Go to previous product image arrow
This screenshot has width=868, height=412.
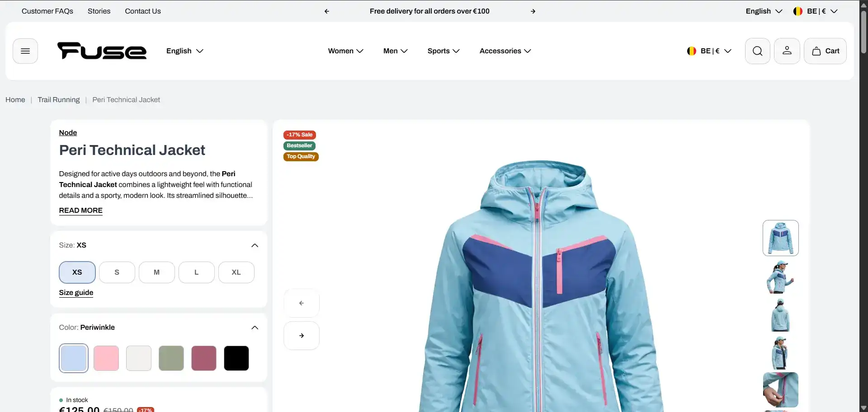[302, 303]
